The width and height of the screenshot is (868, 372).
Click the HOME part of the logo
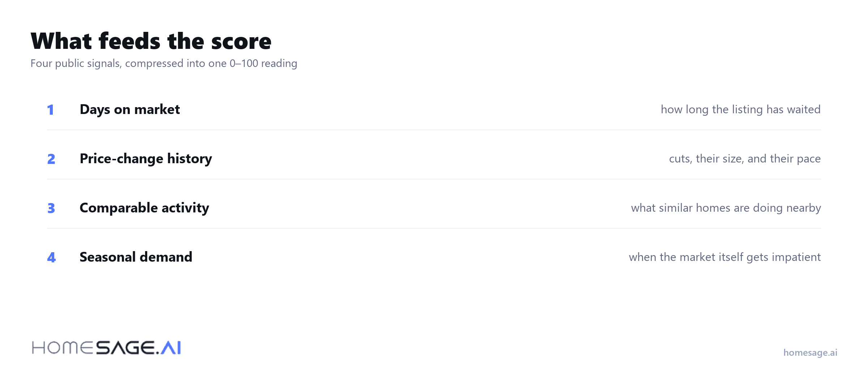63,348
